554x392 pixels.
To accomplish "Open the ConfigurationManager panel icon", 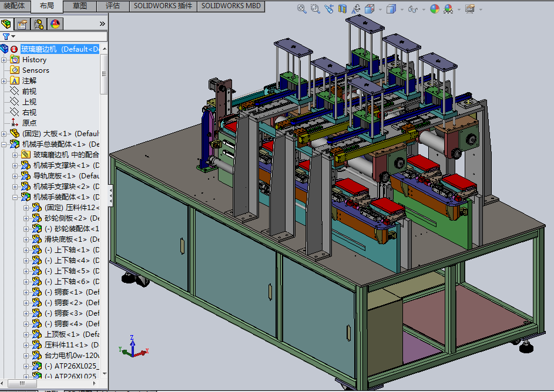I will tap(39, 24).
